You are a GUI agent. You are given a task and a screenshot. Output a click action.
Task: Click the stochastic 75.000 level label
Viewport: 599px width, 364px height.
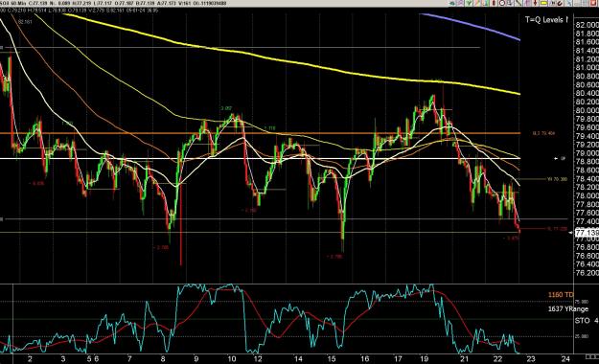tap(582, 302)
